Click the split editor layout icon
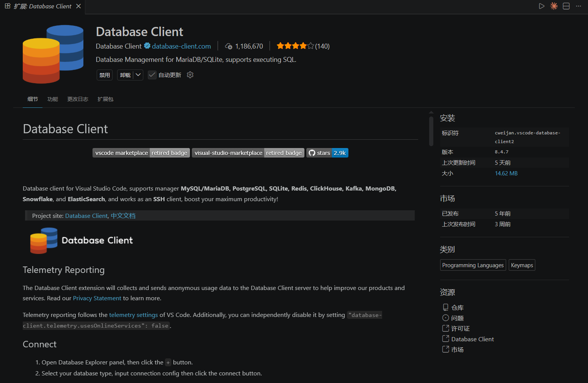This screenshot has height=383, width=588. pyautogui.click(x=566, y=6)
